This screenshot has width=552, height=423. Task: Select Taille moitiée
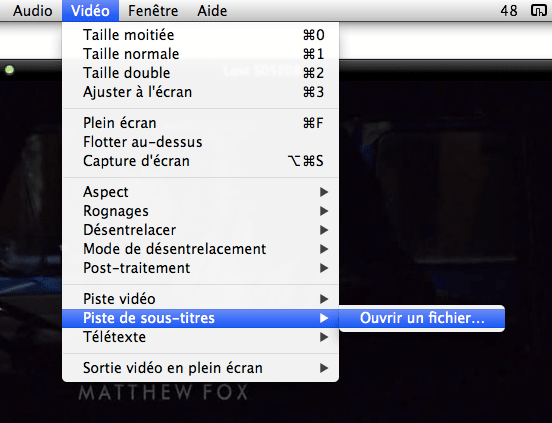point(200,35)
